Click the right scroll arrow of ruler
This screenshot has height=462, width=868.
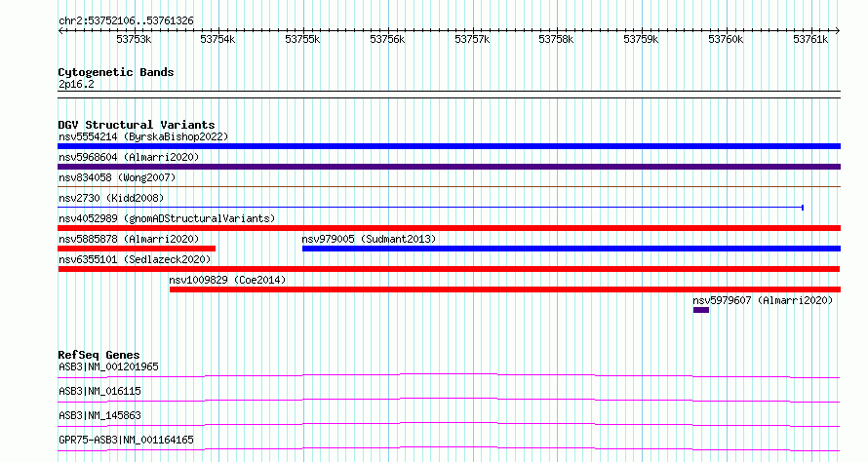click(838, 31)
